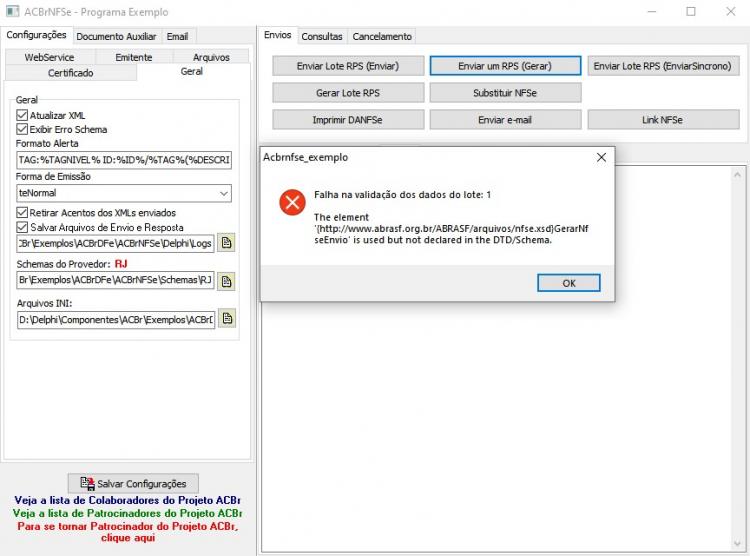Toggle Exibir Erro Schema checkbox
Image resolution: width=750 pixels, height=556 pixels.
coord(22,129)
